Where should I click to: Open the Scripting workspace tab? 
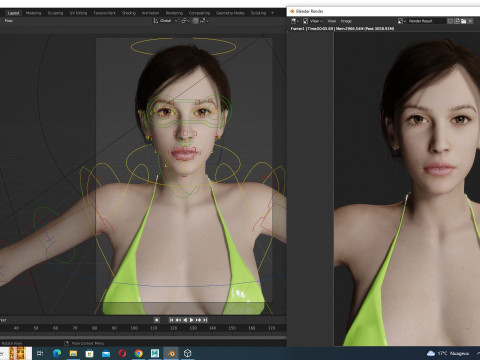pyautogui.click(x=258, y=13)
